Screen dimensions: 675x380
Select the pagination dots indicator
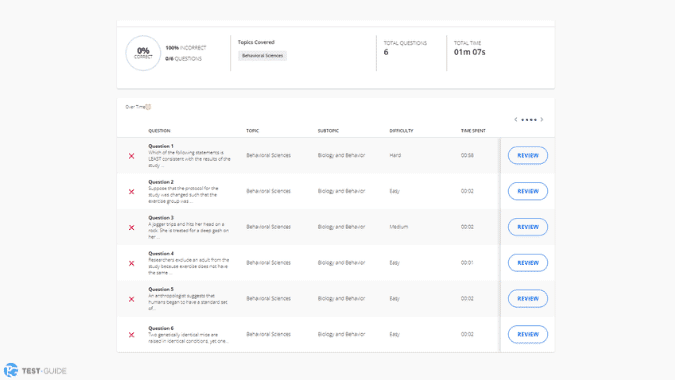click(x=529, y=120)
